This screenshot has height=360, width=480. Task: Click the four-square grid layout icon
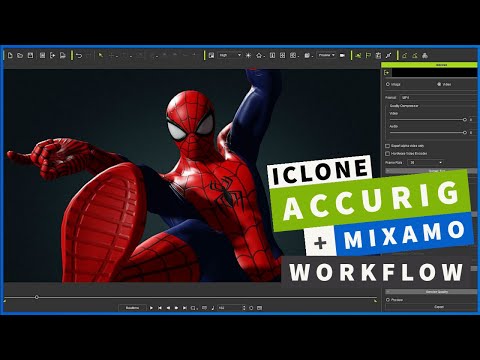click(282, 55)
